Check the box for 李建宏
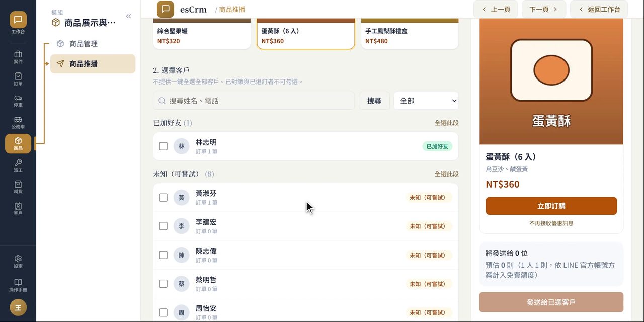 click(163, 226)
